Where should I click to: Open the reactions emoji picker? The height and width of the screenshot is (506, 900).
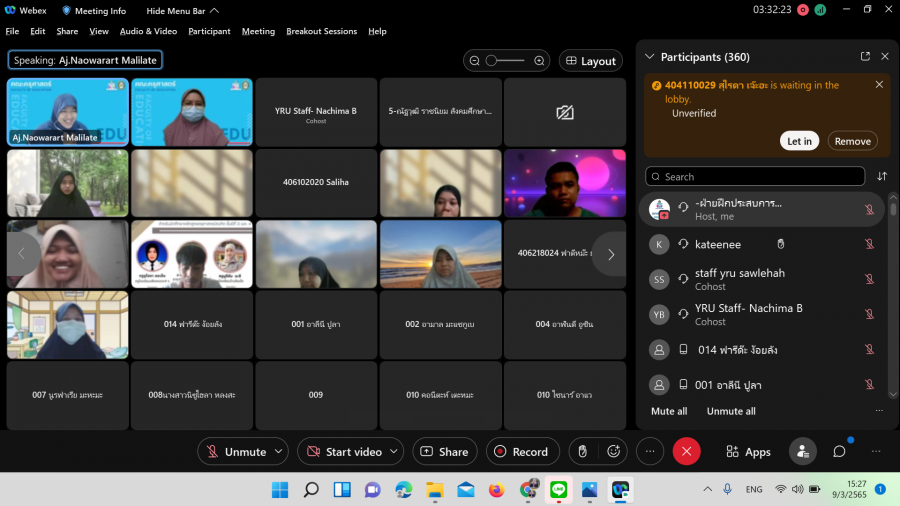point(614,451)
